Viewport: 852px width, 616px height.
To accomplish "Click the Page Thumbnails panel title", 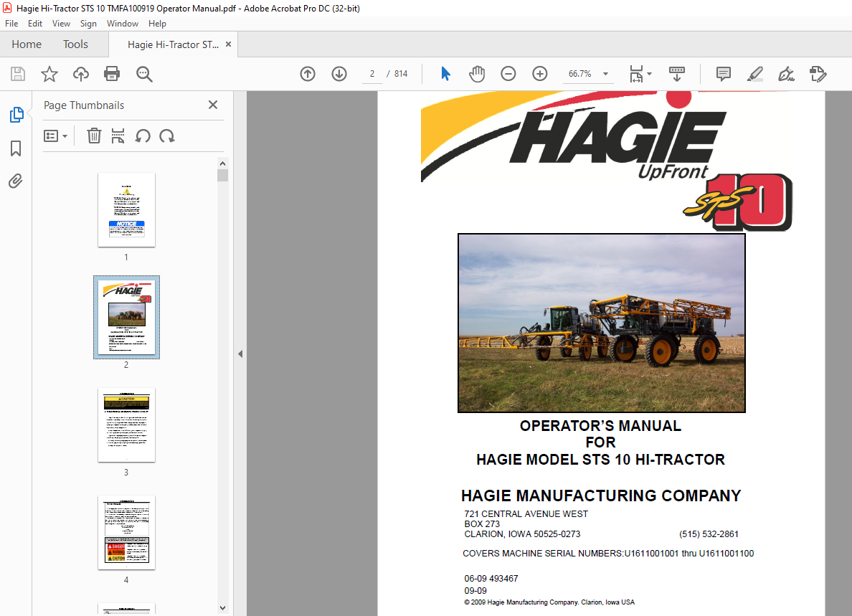I will click(x=84, y=105).
